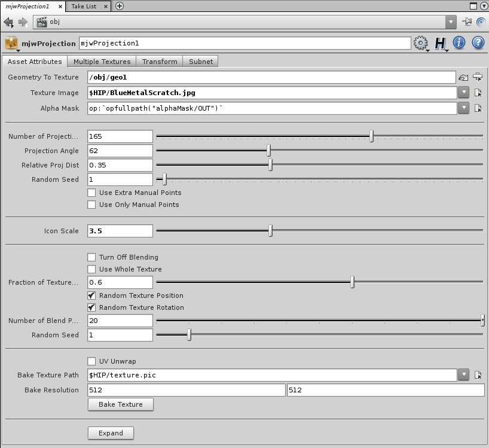Open file chooser for Bake Texture Path
The image size is (489, 448).
[478, 375]
